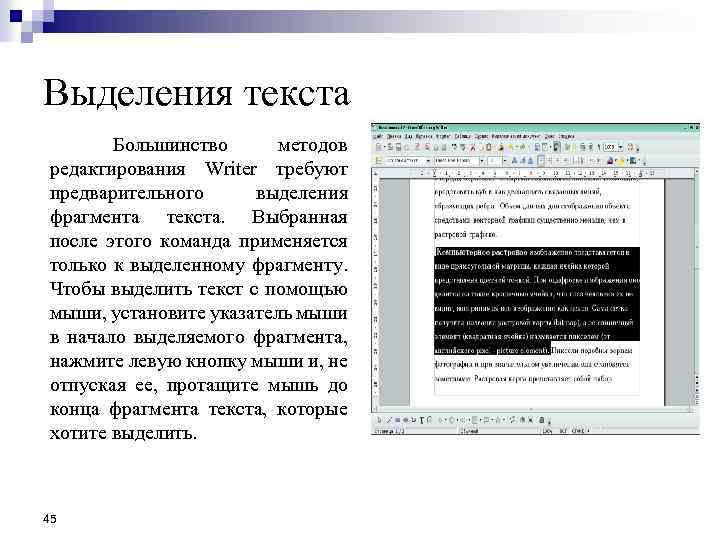Click the Insert Table toolbar icon
This screenshot has height=540, width=720.
[545, 147]
